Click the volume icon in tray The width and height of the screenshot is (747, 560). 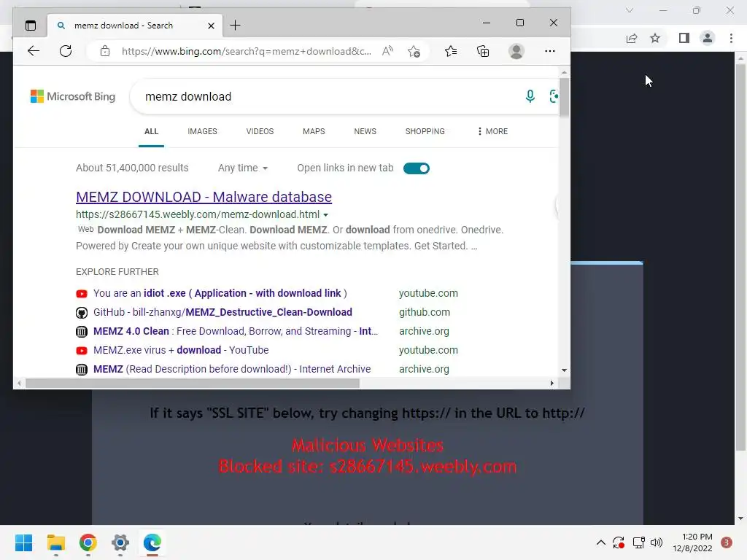pos(657,542)
